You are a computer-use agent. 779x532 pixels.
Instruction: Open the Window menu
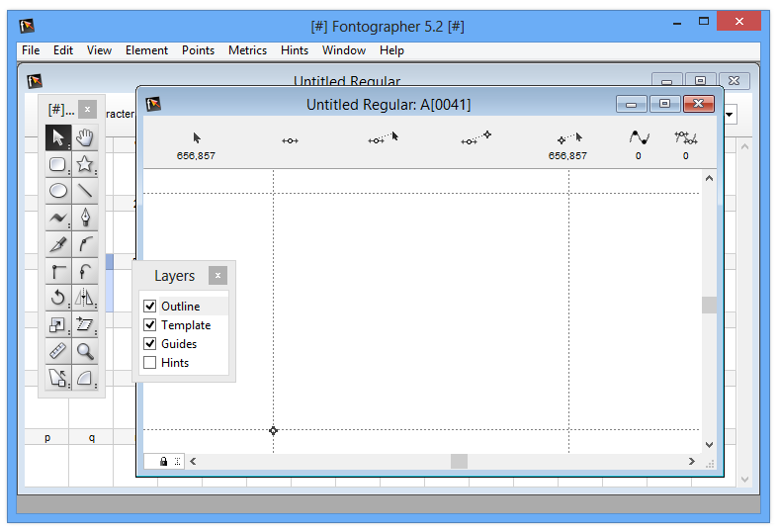click(344, 50)
